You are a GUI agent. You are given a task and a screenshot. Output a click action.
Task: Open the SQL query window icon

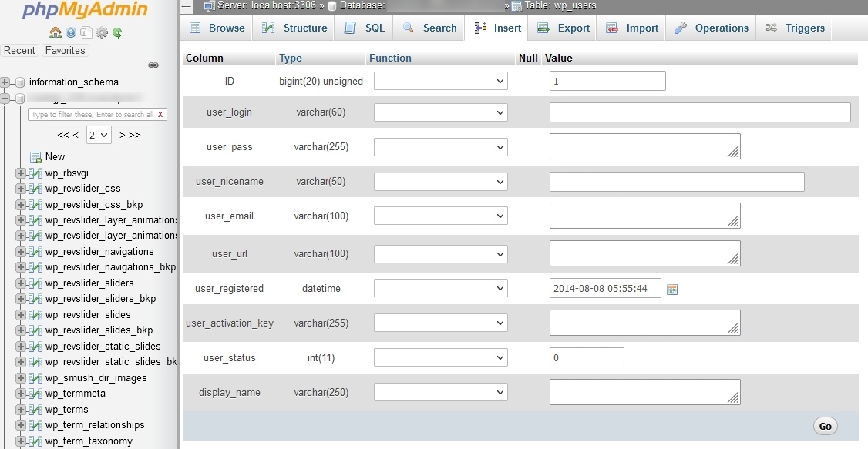[x=86, y=32]
